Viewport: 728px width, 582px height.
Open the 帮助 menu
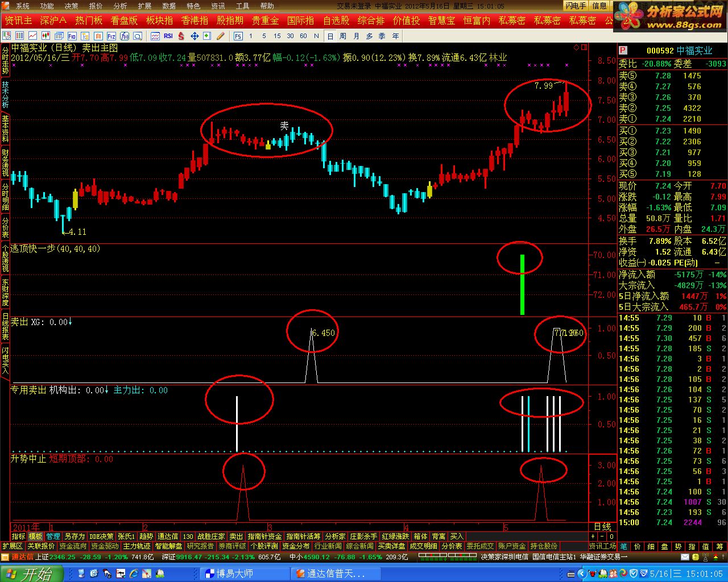coord(267,6)
